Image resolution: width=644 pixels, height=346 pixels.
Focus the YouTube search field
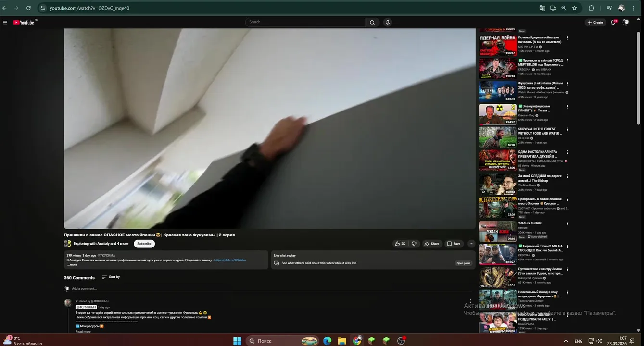pos(305,22)
